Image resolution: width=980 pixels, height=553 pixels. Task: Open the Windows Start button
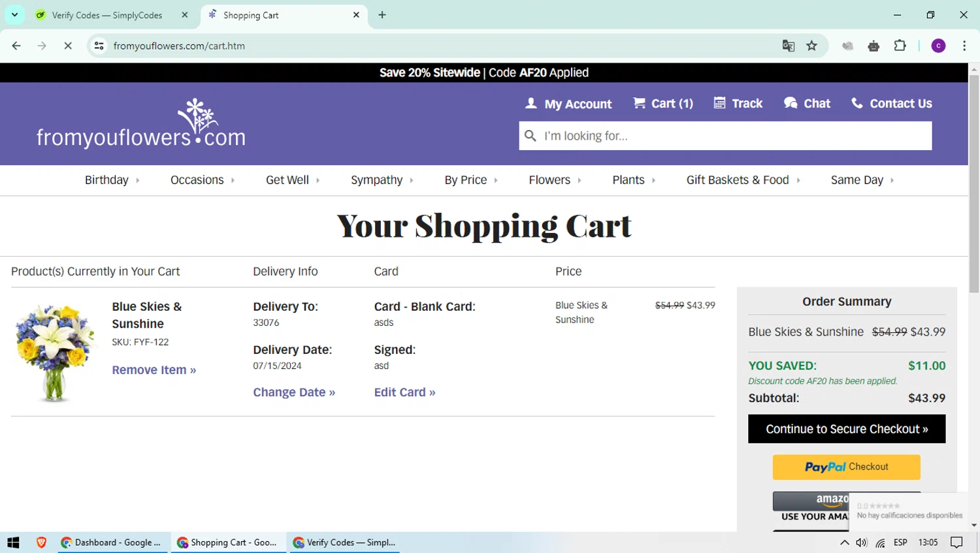[13, 543]
